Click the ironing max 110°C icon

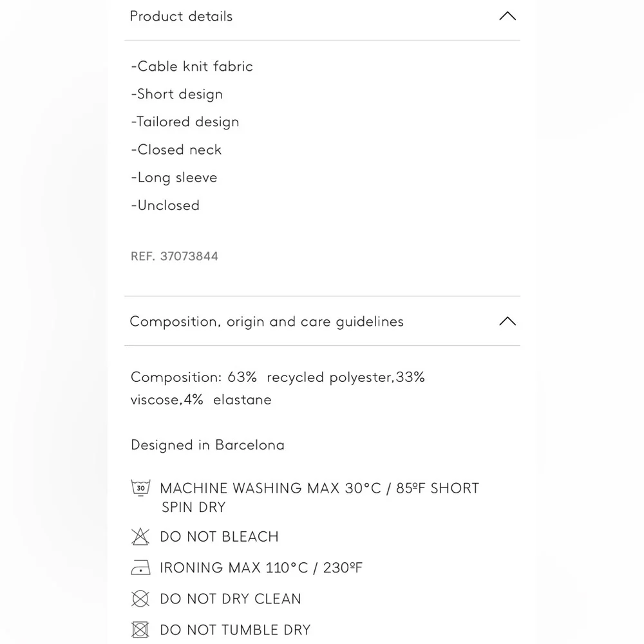coord(140,567)
